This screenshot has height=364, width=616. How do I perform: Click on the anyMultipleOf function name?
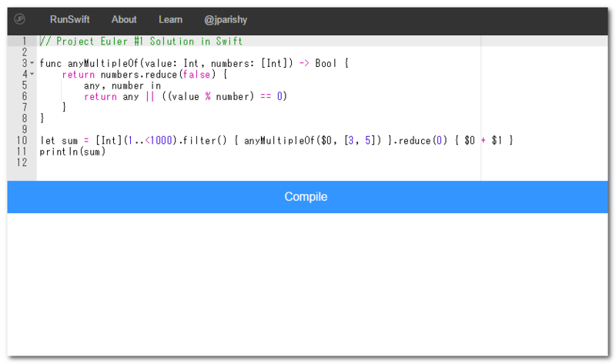103,63
